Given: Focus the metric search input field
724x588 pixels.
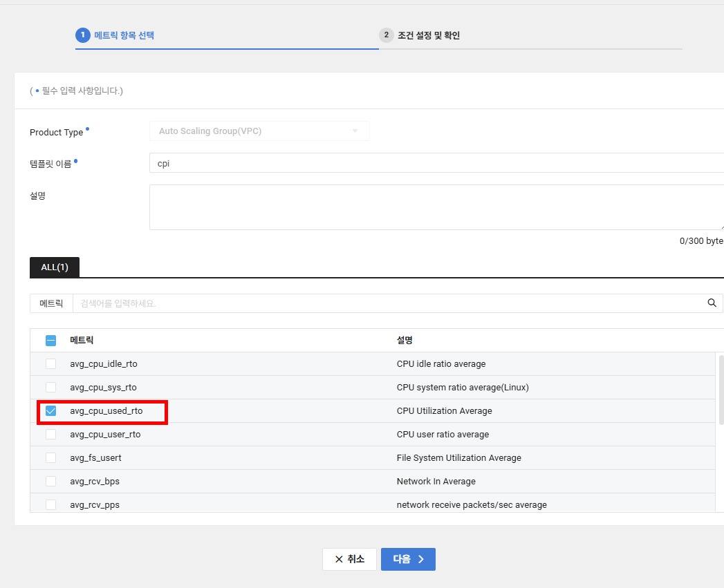Looking at the screenshot, I should (388, 303).
